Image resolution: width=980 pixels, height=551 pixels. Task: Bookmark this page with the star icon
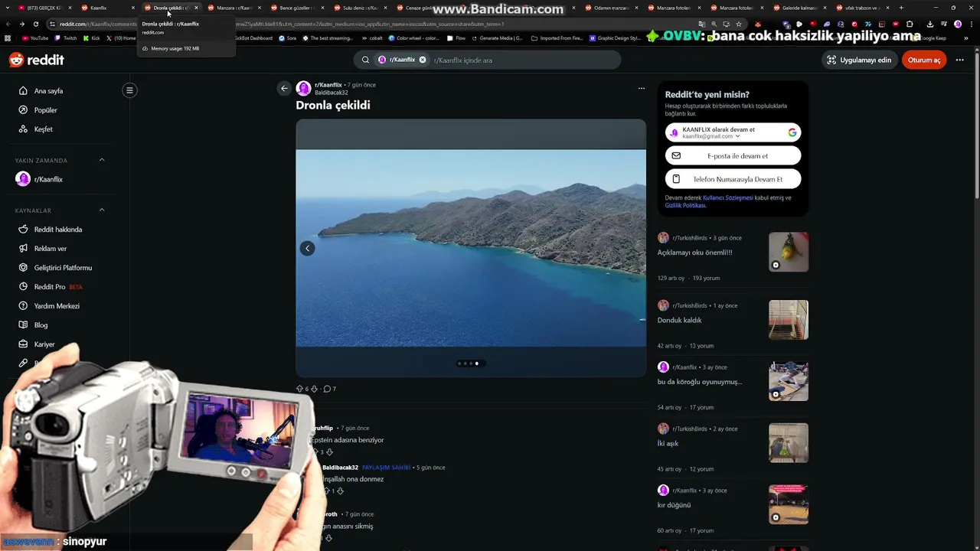pos(739,24)
